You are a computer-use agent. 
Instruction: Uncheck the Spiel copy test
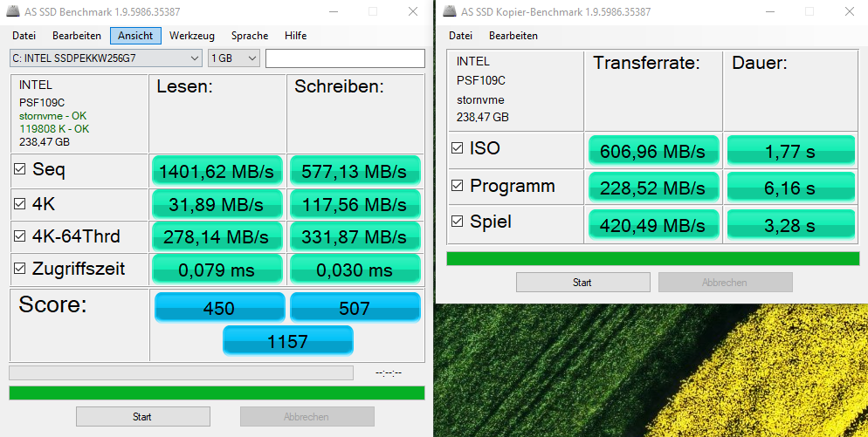(x=457, y=222)
